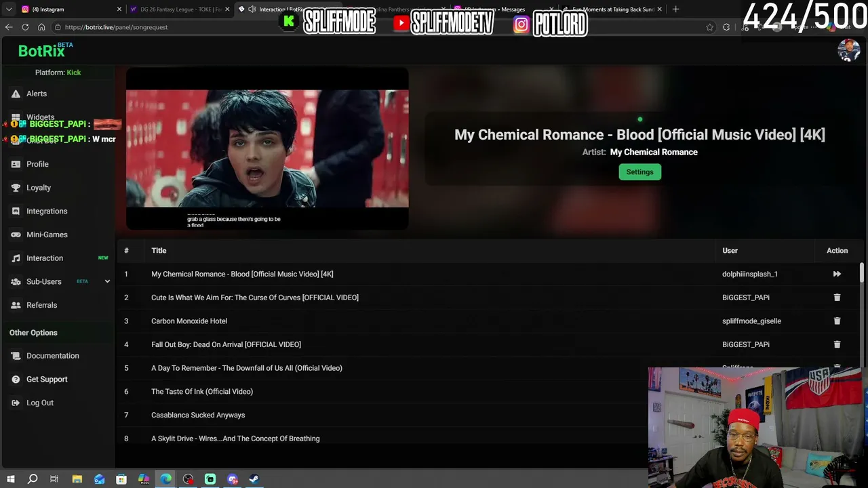Screen dimensions: 868x488
Task: Close the DG 26 Fantasy League tab
Action: [x=227, y=9]
